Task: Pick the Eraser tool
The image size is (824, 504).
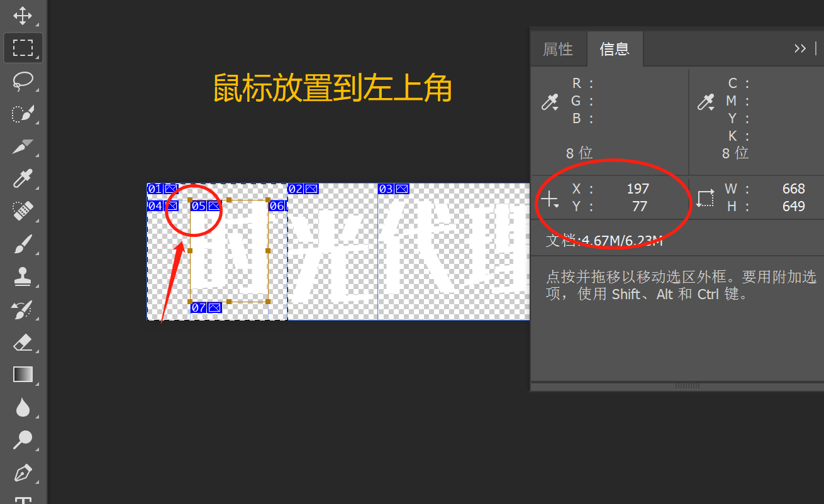Action: pos(23,342)
